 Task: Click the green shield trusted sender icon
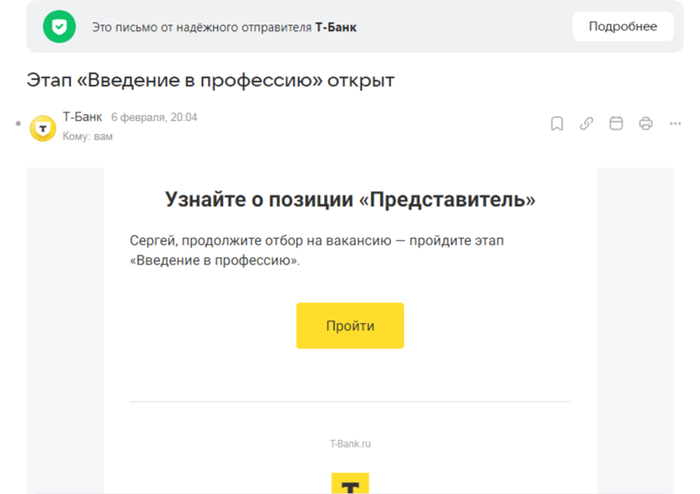(x=59, y=27)
